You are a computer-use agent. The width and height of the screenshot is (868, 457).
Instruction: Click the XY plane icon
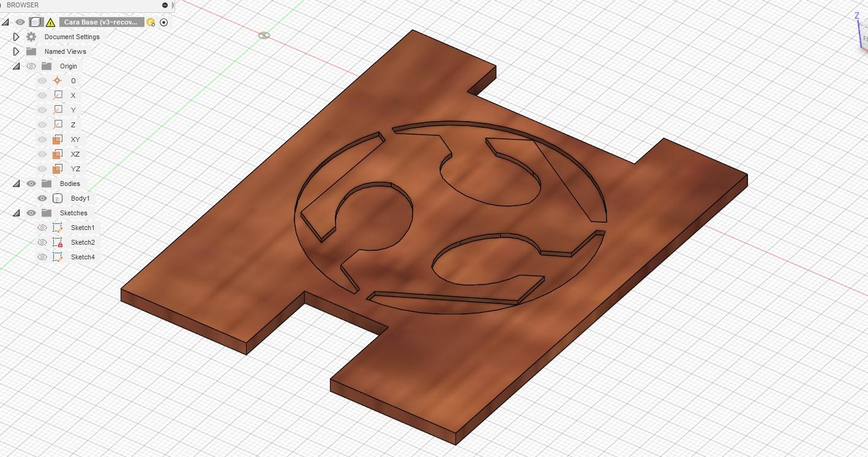pyautogui.click(x=58, y=139)
